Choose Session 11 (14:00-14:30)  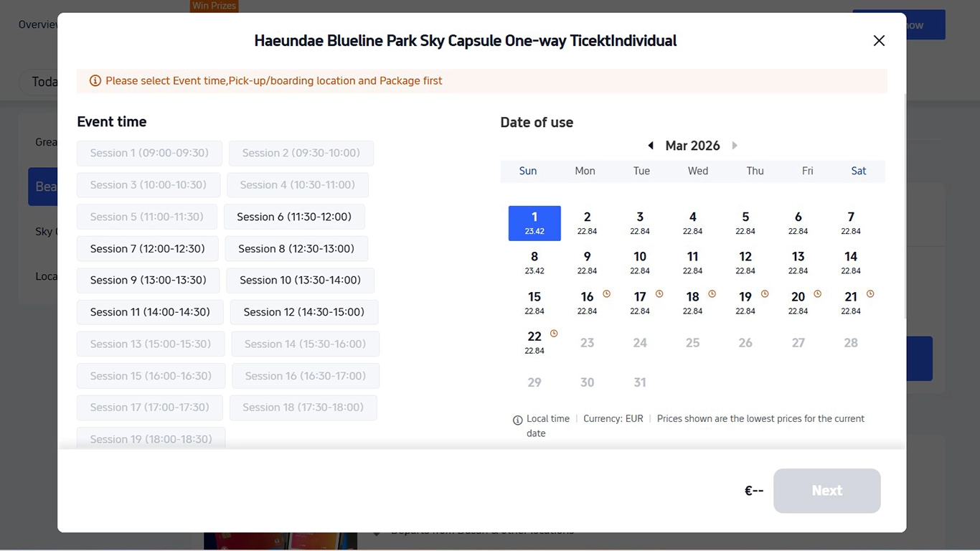click(150, 312)
